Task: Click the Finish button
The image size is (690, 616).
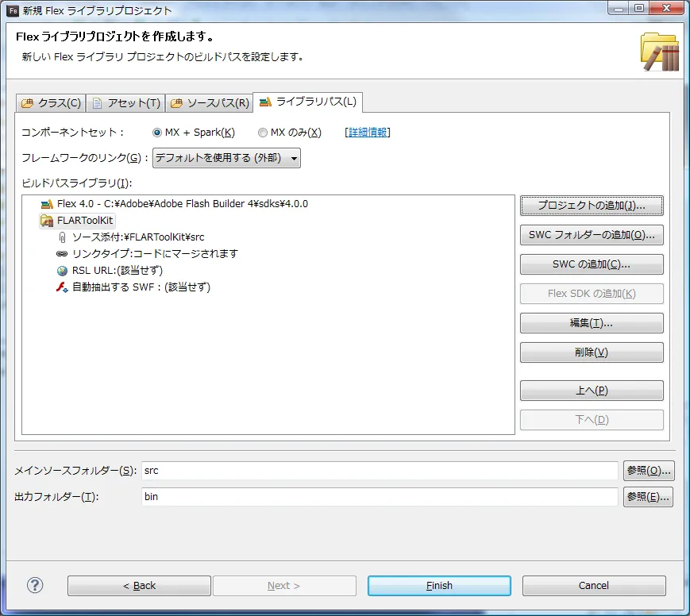Action: click(x=439, y=586)
